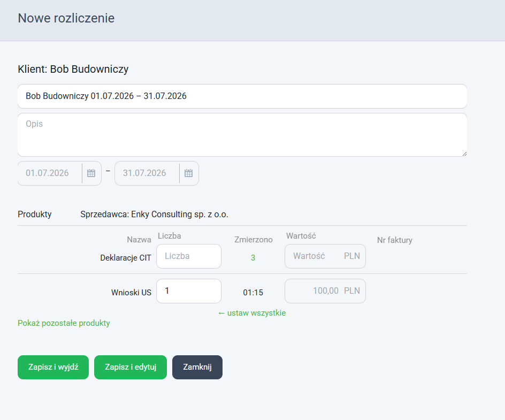Click the 'Zapisz i edytuj' button
505x420 pixels.
point(131,367)
